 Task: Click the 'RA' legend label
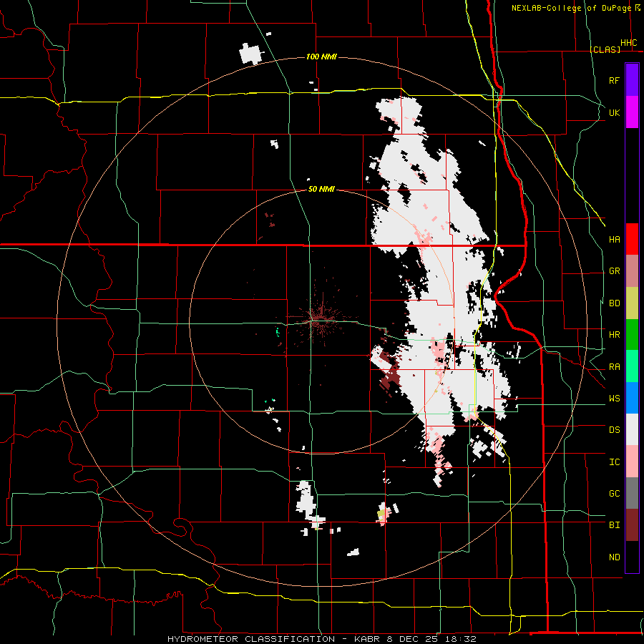pyautogui.click(x=615, y=367)
